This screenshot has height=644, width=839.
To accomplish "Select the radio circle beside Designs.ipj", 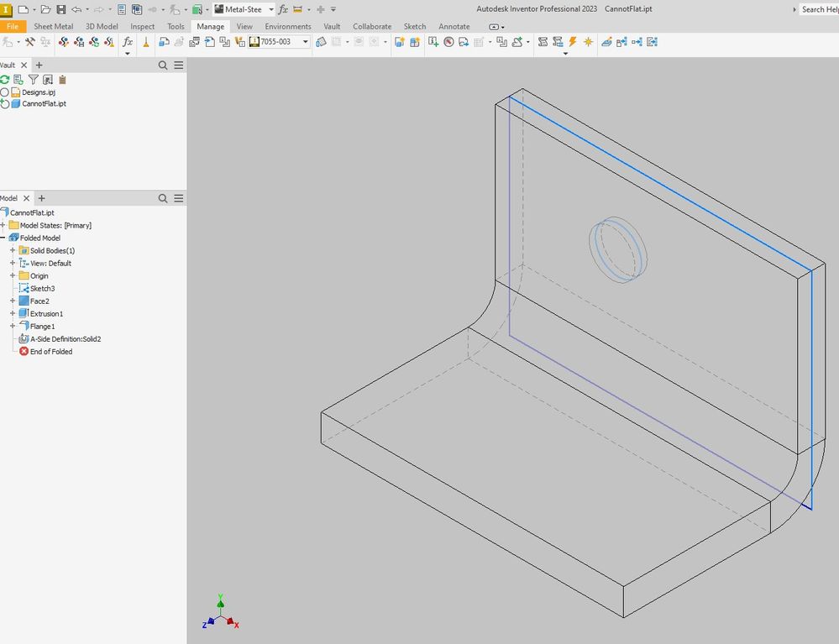I will [5, 92].
